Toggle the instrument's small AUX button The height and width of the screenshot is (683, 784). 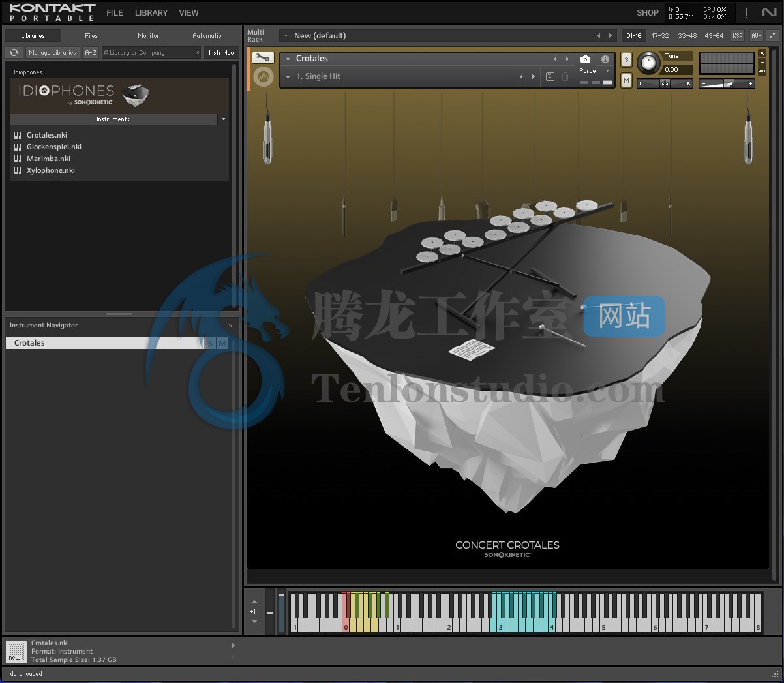click(x=762, y=71)
